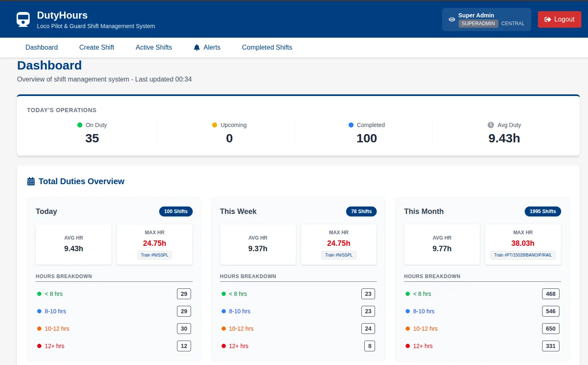
Task: Click the CENTRAL zone label in header
Action: (513, 24)
